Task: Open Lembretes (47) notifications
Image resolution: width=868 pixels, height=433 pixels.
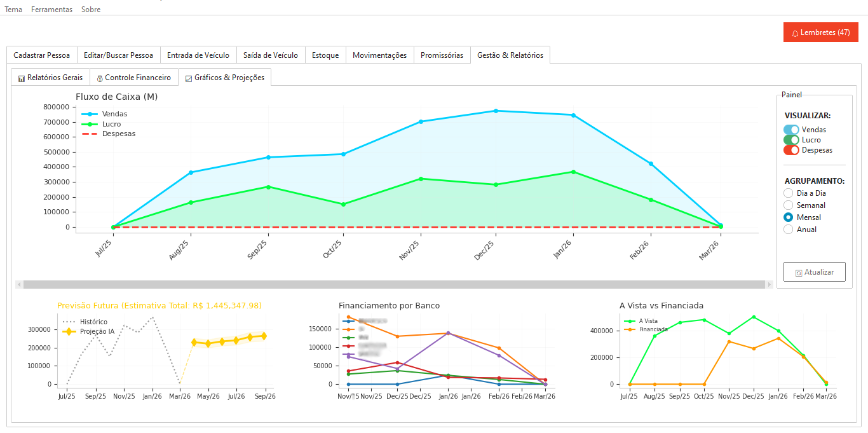Action: pos(820,32)
